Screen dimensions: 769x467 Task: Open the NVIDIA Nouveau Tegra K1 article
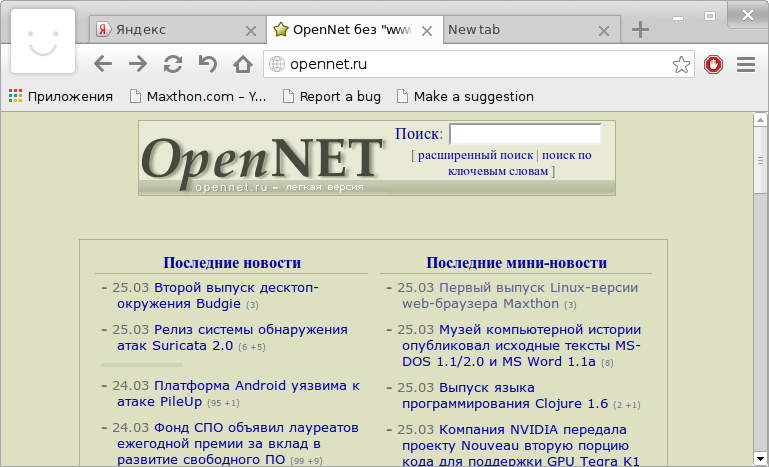(x=521, y=445)
